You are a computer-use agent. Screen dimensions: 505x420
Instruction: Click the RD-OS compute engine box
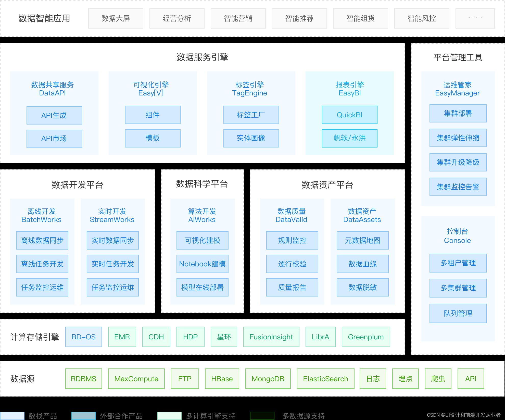pos(84,337)
